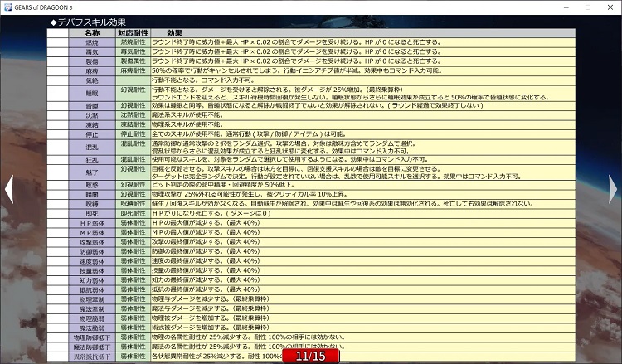Click the 魔法系スキルが使用不能 effect text
Screen dimensions: 622x364
pyautogui.click(x=187, y=115)
